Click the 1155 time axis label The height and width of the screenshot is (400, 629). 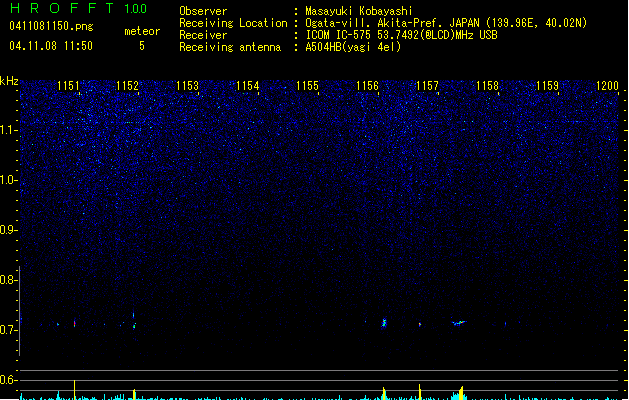point(307,86)
